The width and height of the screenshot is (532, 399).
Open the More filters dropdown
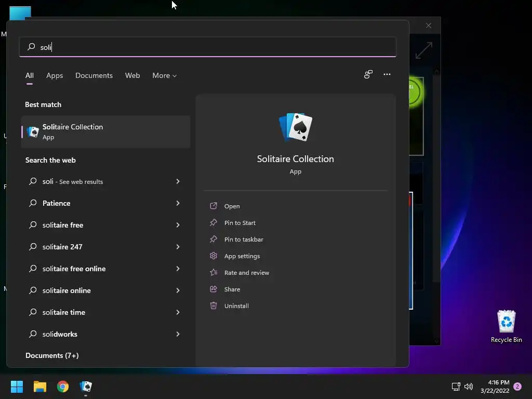click(165, 75)
